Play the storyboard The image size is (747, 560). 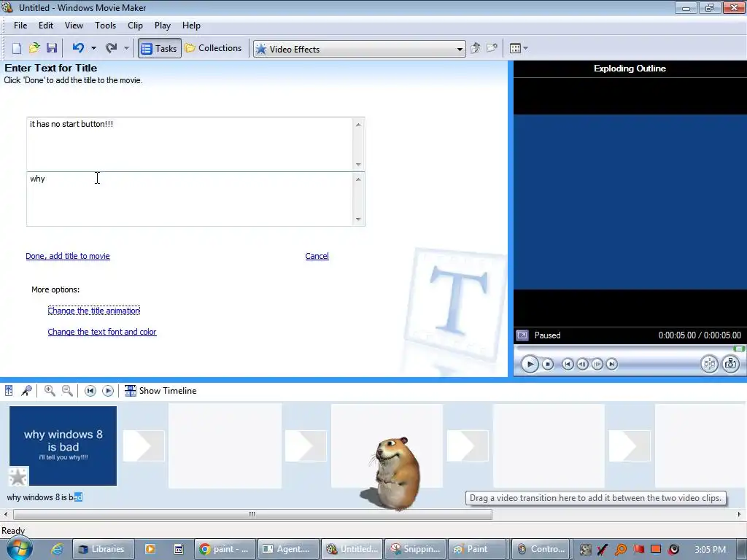(108, 391)
